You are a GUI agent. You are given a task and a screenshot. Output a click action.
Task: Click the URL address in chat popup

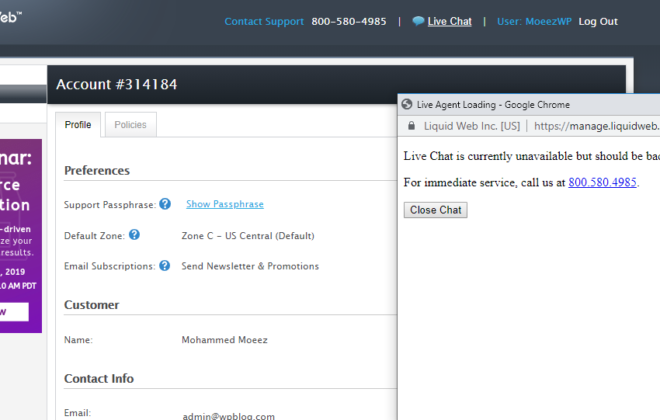pyautogui.click(x=596, y=126)
